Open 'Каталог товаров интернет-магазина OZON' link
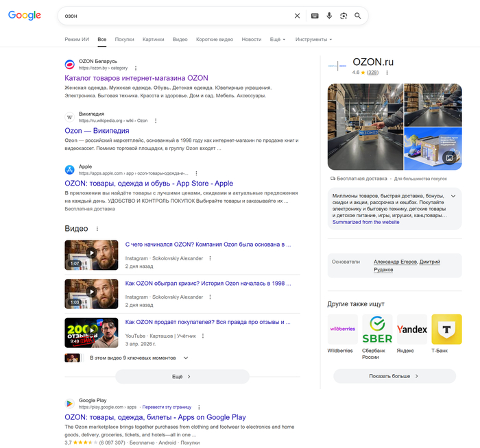This screenshot has height=448, width=480. (x=136, y=78)
